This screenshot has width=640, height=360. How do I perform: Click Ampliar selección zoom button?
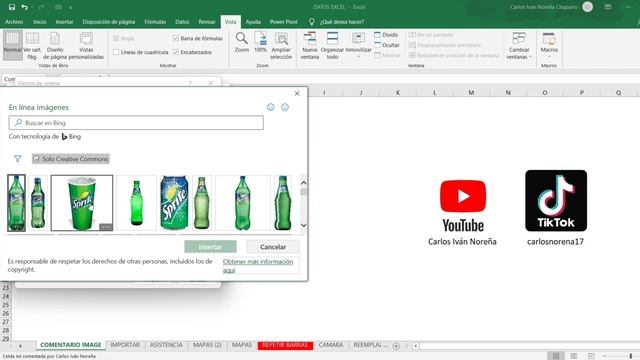pyautogui.click(x=281, y=46)
